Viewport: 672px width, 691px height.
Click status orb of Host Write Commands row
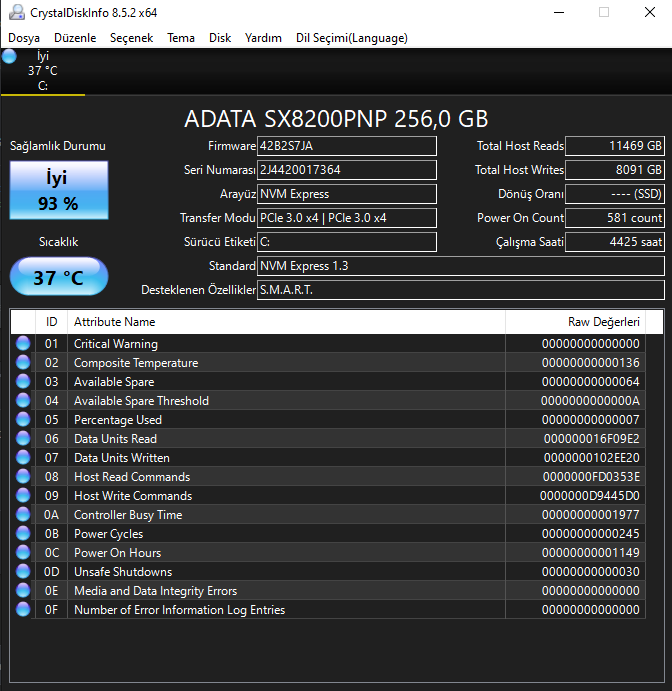coord(23,495)
